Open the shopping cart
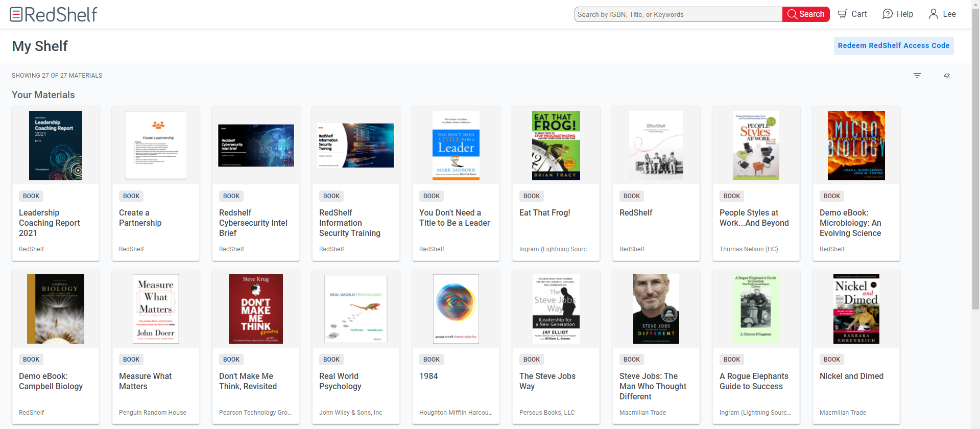This screenshot has width=980, height=429. (x=852, y=14)
